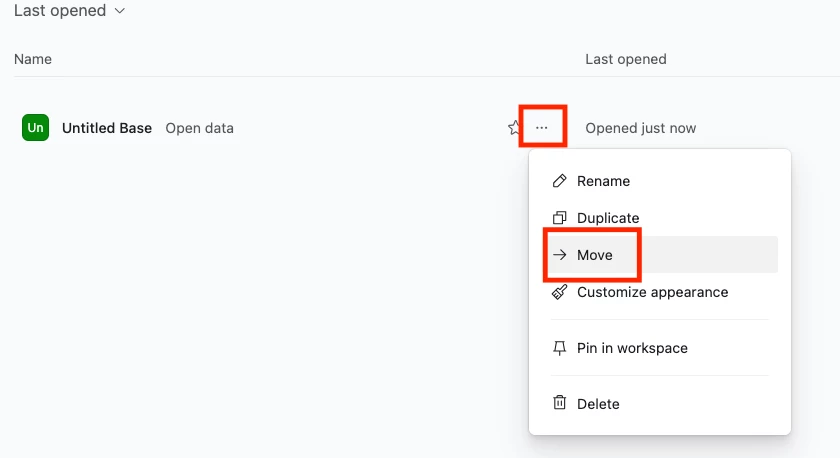
Task: Click the pencil Rename icon
Action: (559, 181)
